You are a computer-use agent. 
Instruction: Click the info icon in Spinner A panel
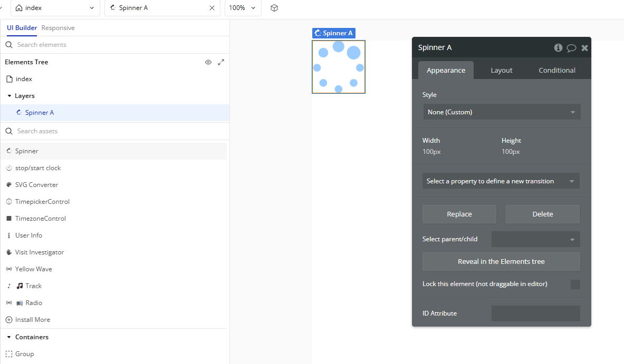[558, 48]
